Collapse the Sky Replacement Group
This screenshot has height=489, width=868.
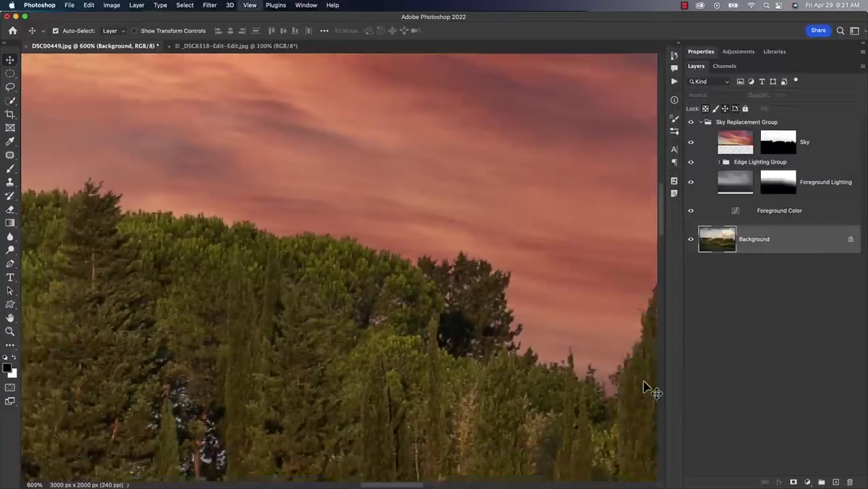click(700, 122)
